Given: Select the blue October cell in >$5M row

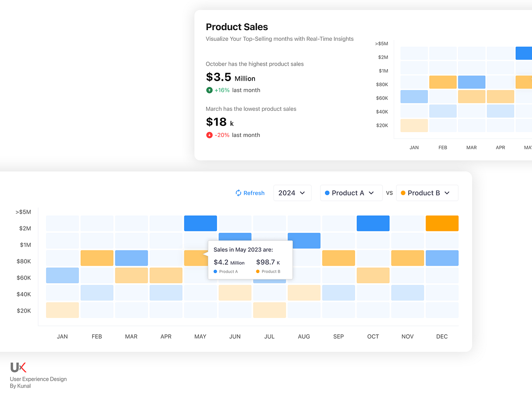Looking at the screenshot, I should click(x=373, y=223).
